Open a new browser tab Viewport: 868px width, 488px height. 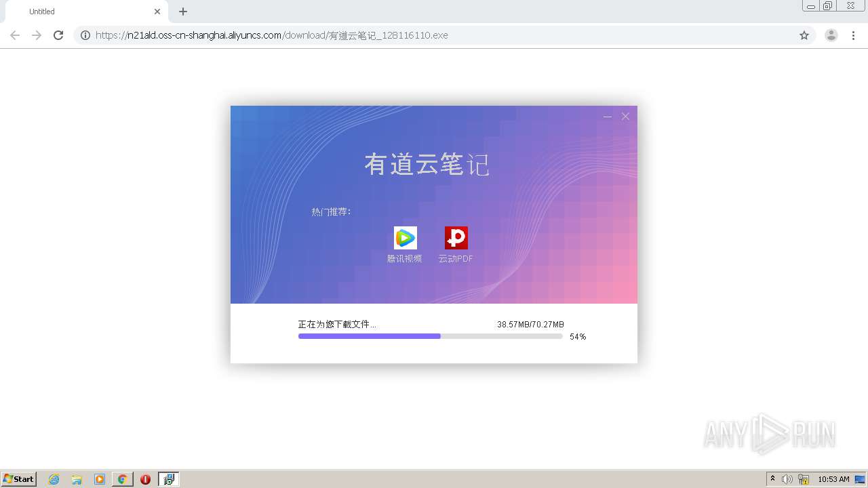(x=183, y=12)
